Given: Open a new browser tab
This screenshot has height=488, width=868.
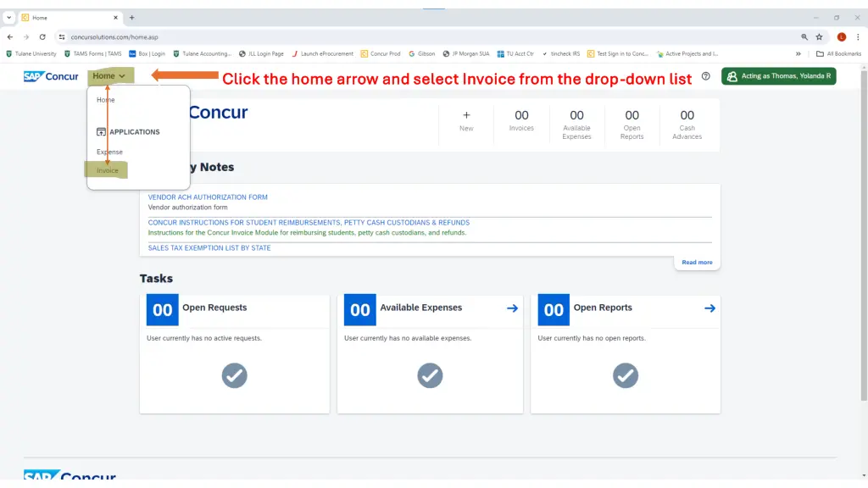Looking at the screenshot, I should click(131, 18).
